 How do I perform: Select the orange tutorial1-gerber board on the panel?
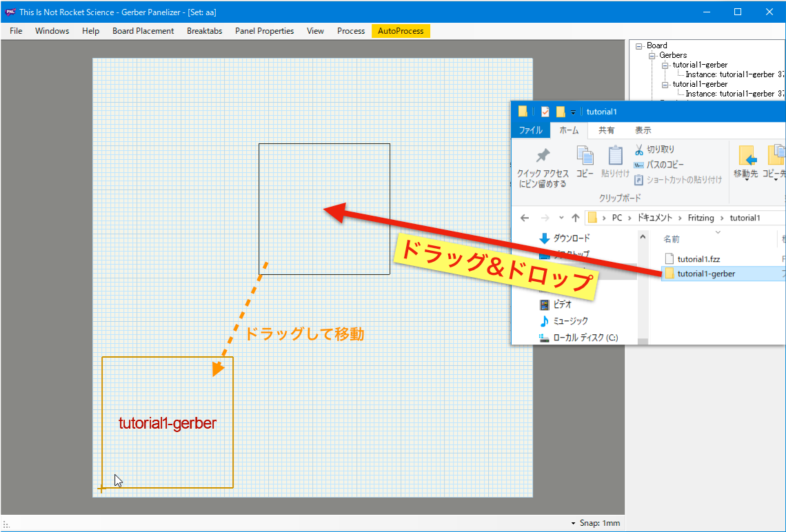coord(168,422)
